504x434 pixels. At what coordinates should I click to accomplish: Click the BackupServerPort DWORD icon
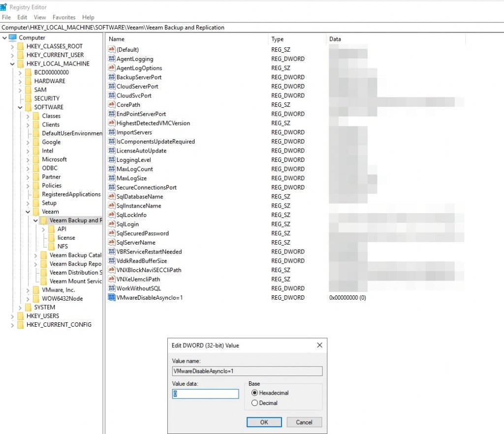[x=112, y=77]
